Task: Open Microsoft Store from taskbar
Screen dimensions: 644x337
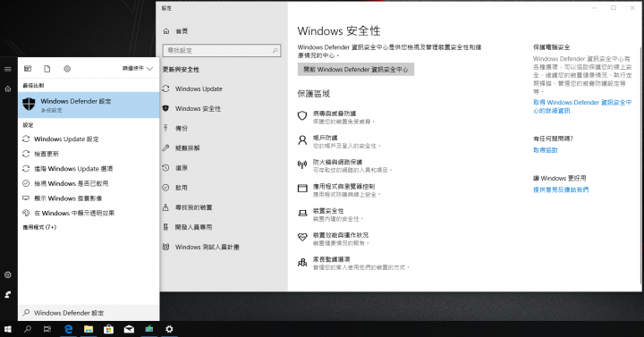Action: click(108, 329)
